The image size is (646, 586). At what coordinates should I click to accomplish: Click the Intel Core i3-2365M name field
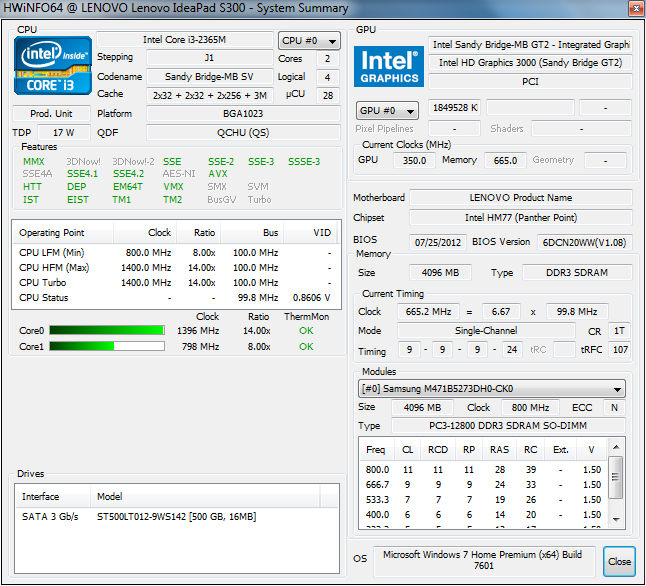(x=184, y=40)
